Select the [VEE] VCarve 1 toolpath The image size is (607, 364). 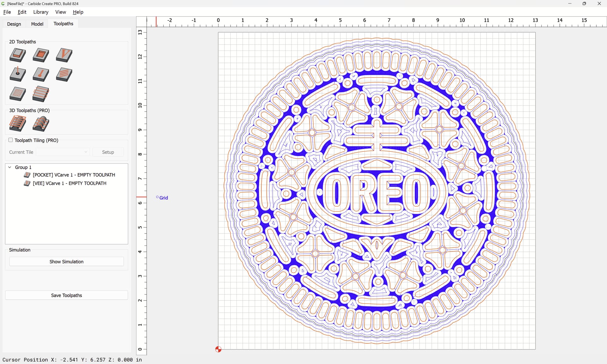(x=69, y=183)
